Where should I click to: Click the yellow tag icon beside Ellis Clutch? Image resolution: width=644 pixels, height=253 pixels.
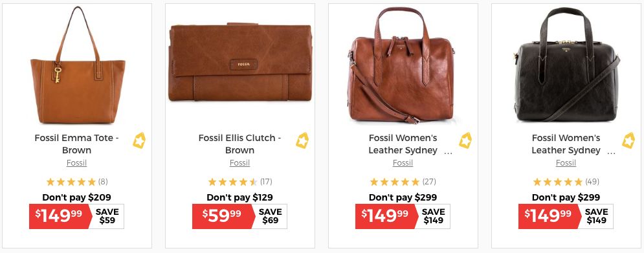point(302,140)
